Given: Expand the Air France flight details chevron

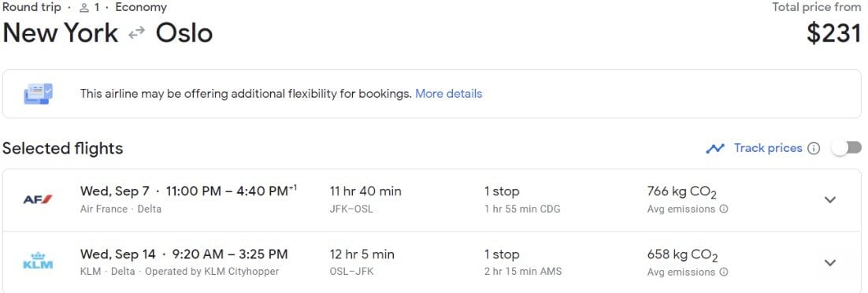Looking at the screenshot, I should (830, 200).
